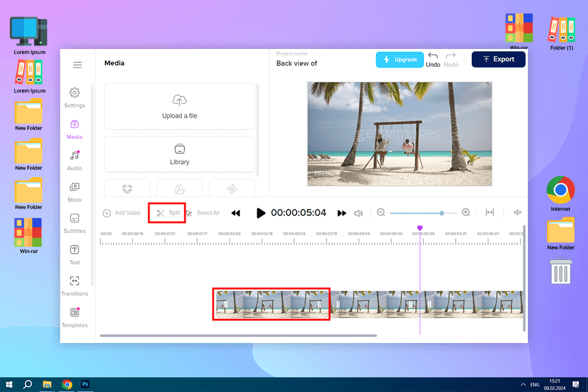588x392 pixels.
Task: Open taskbar search
Action: tap(28, 385)
